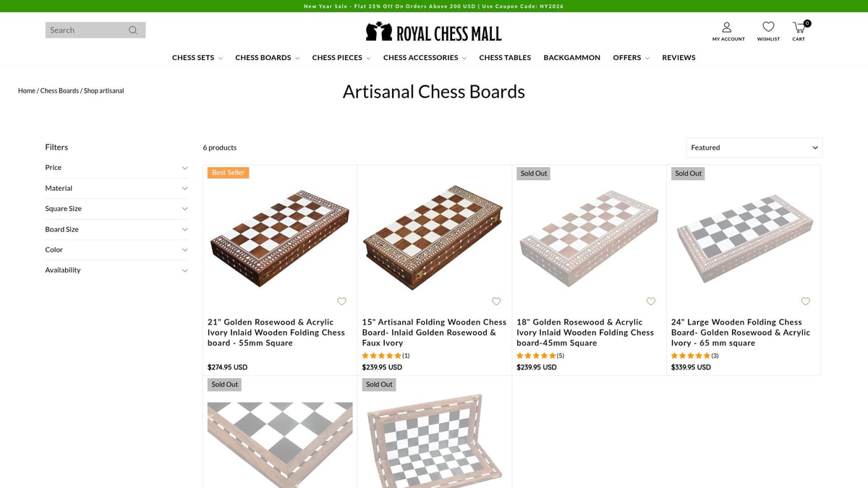868x488 pixels.
Task: Click the search magnifier icon
Action: [133, 30]
